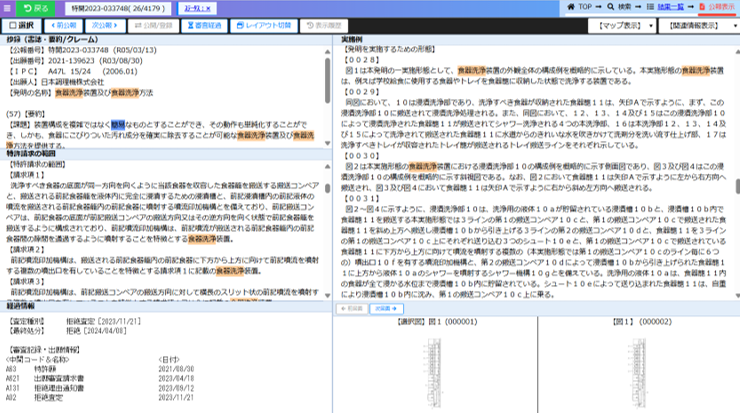740x413 pixels.
Task: Click the 実施例 panel scrollbar thumb
Action: tap(738, 186)
